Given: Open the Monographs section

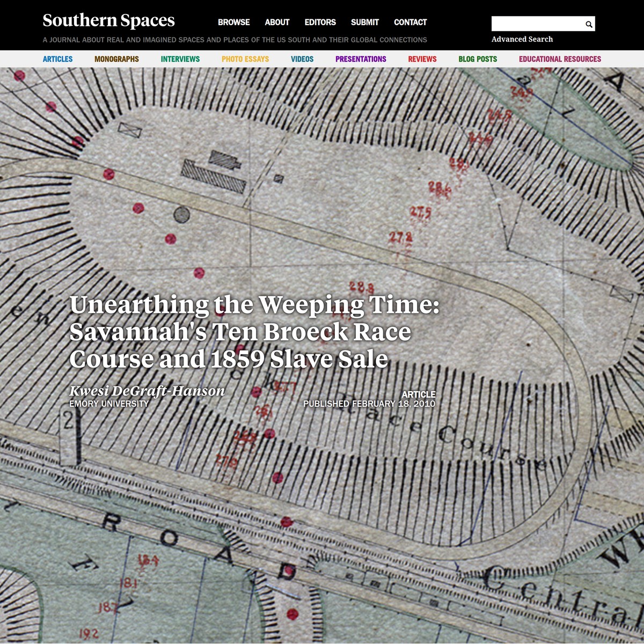Looking at the screenshot, I should click(116, 59).
